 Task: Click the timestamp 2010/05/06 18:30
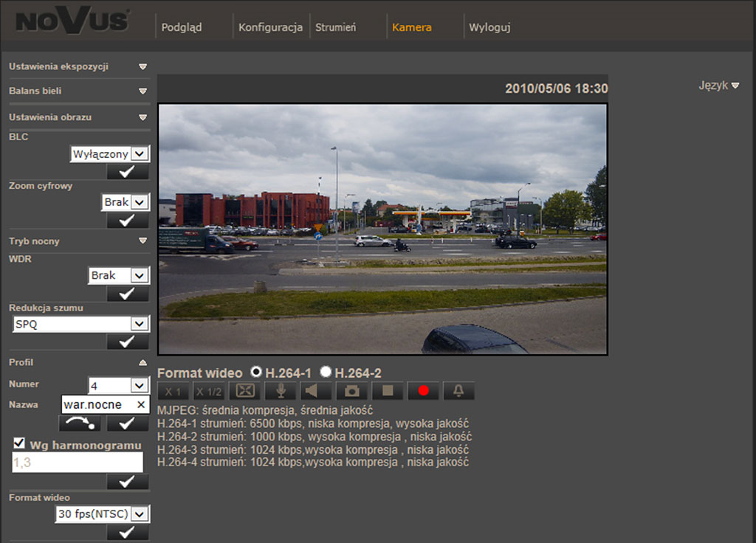click(557, 89)
